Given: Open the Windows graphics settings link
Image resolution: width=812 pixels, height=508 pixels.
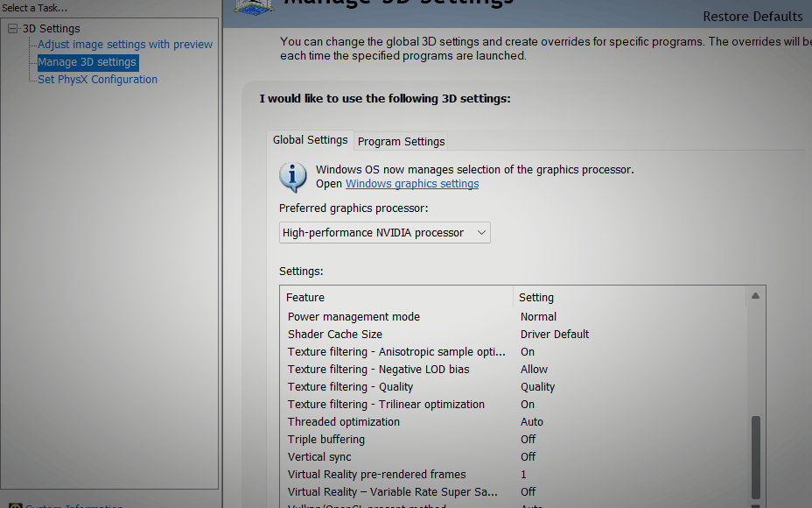Looking at the screenshot, I should 412,184.
